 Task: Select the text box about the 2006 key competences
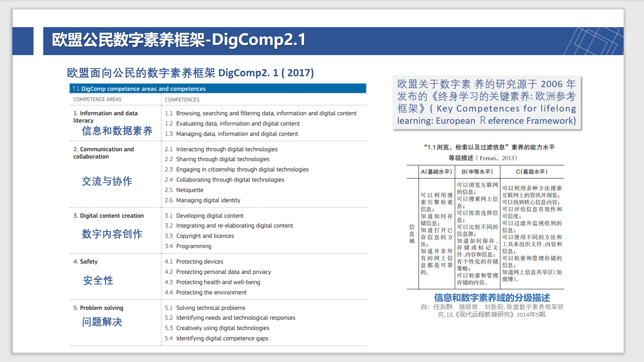tap(486, 102)
